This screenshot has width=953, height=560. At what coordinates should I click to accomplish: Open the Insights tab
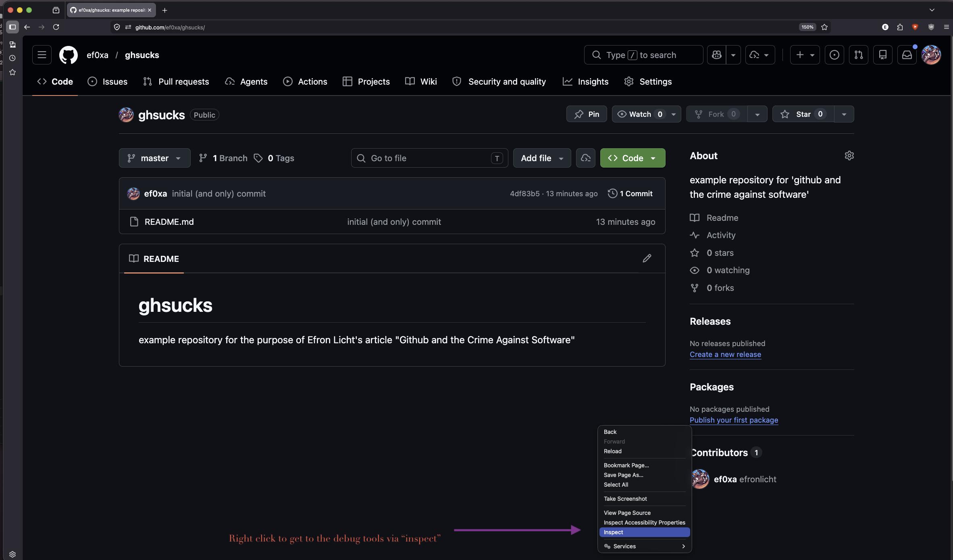tap(586, 82)
